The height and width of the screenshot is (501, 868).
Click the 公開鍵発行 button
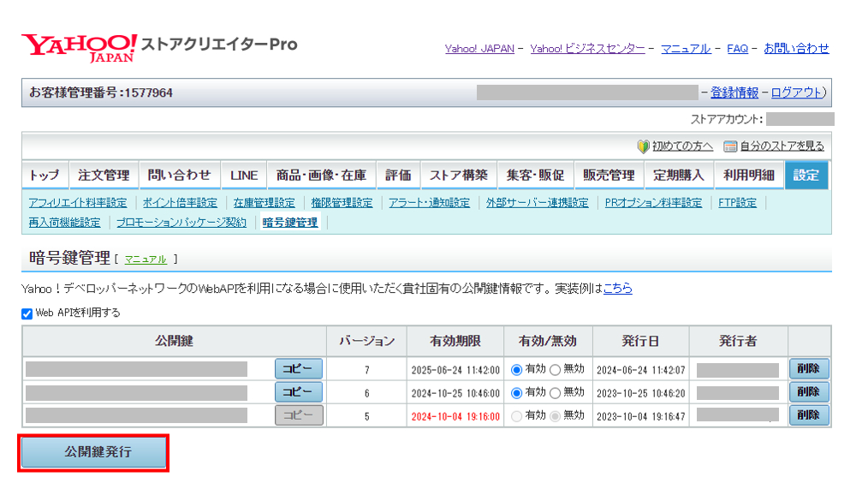(x=93, y=452)
